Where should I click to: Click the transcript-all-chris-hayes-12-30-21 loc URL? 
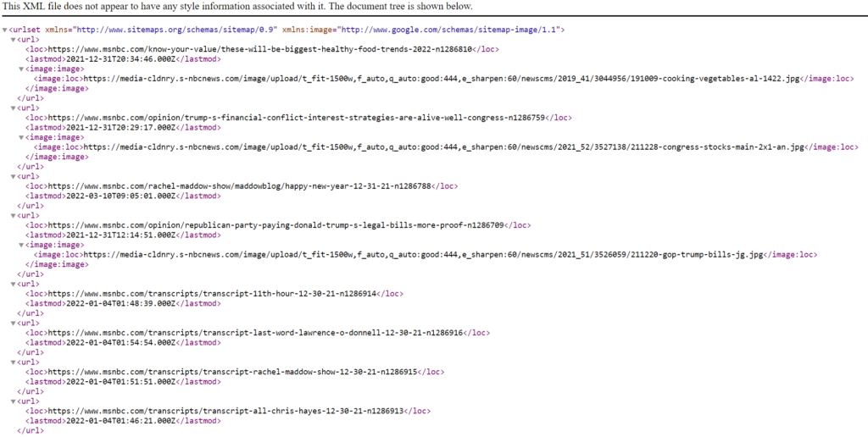[x=225, y=412]
